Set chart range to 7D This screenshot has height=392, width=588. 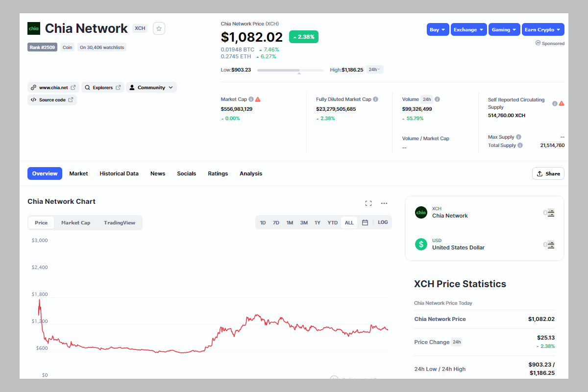(276, 222)
